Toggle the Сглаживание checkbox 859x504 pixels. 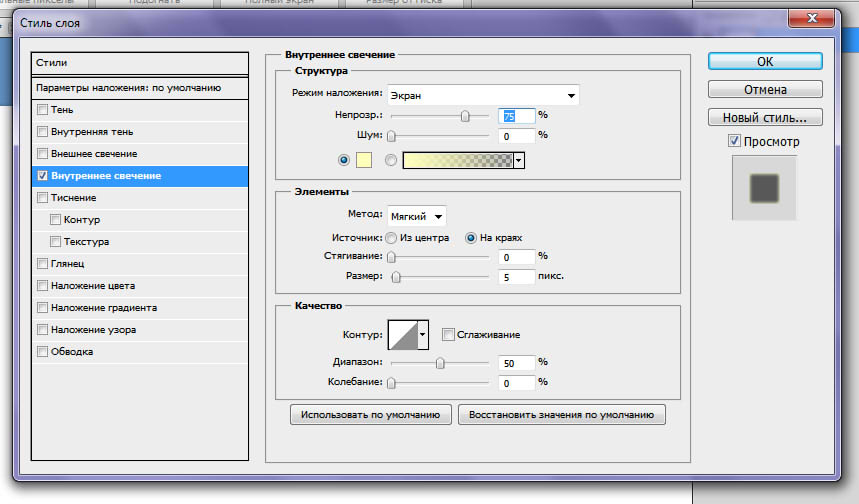pos(448,334)
